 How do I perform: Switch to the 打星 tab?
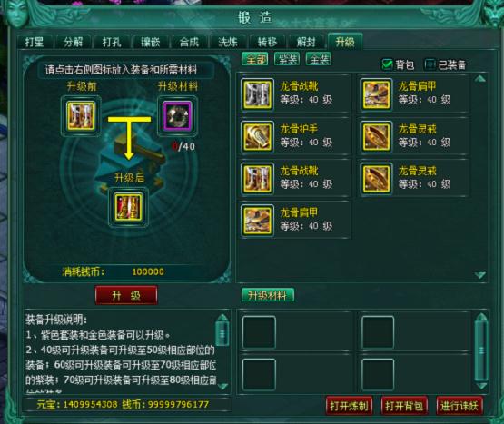35,42
